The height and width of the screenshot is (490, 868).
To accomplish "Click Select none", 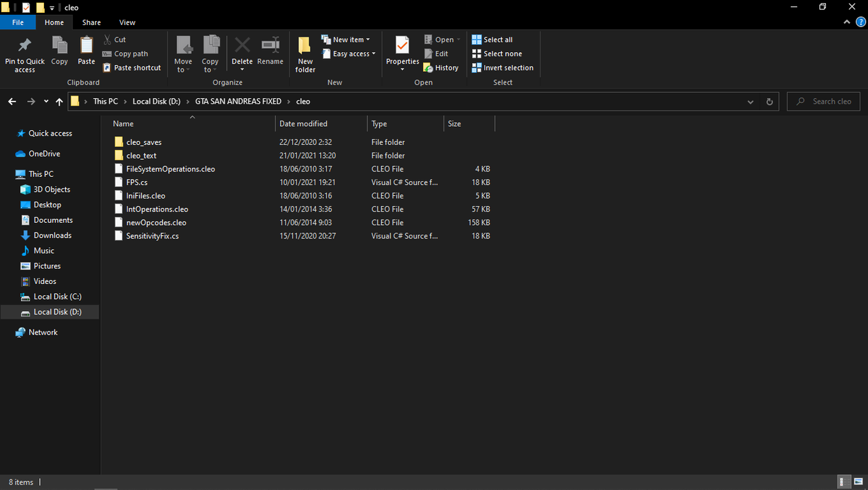I will point(497,54).
